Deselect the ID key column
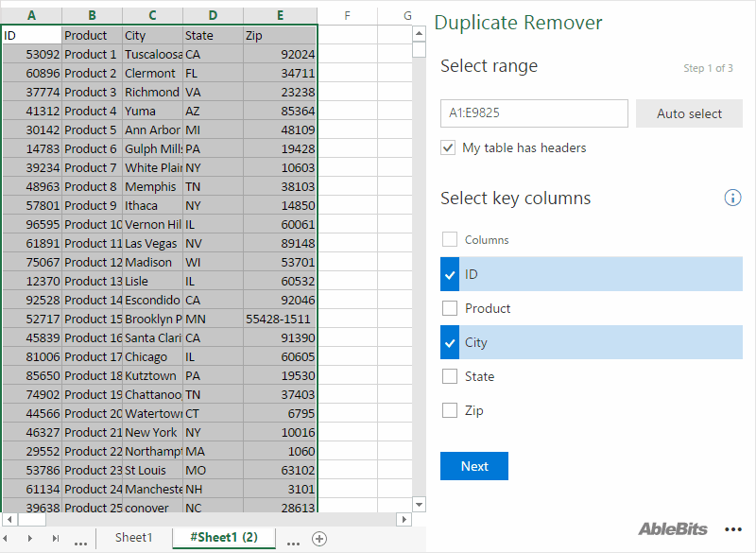Screen dimensions: 756x553 [x=449, y=273]
